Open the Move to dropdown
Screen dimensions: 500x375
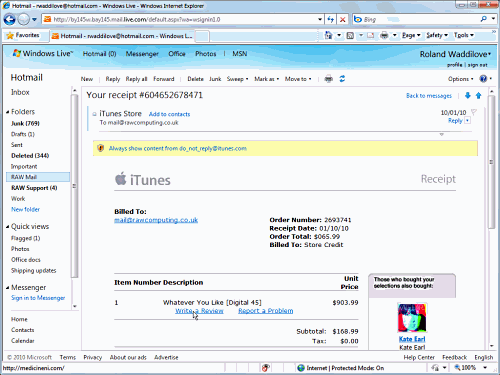[298, 79]
